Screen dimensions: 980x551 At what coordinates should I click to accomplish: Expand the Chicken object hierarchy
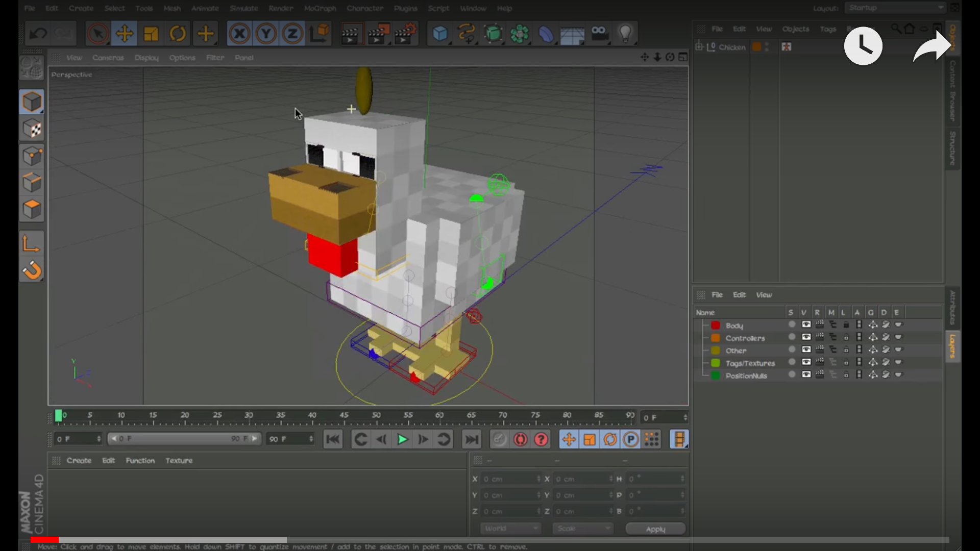[x=699, y=47]
